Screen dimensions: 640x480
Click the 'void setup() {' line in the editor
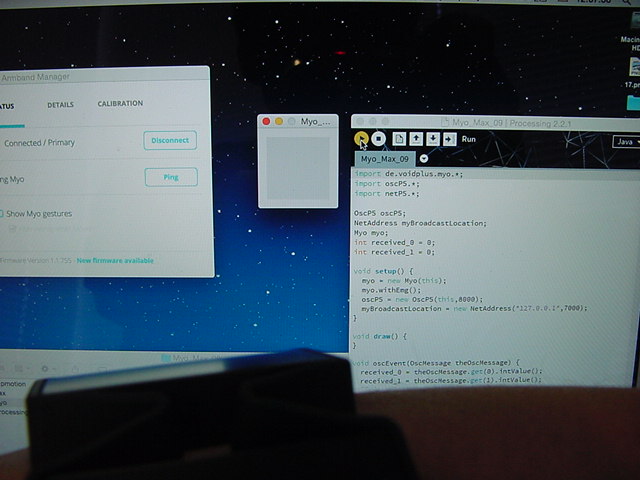point(384,271)
